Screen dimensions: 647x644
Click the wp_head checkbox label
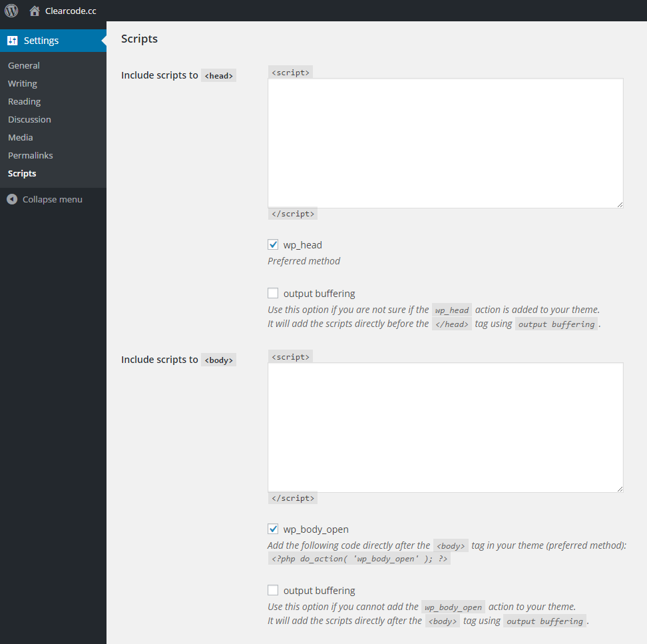tap(302, 245)
